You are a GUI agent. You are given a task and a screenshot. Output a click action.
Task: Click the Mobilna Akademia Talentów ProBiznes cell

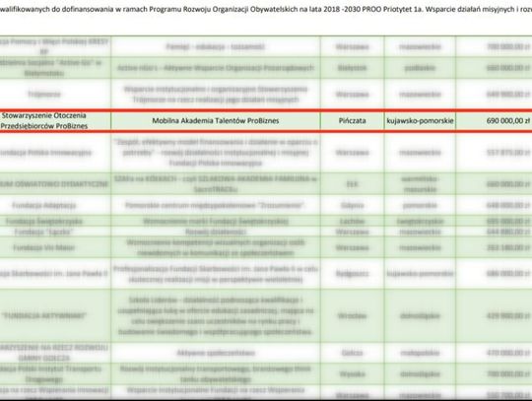click(x=216, y=120)
